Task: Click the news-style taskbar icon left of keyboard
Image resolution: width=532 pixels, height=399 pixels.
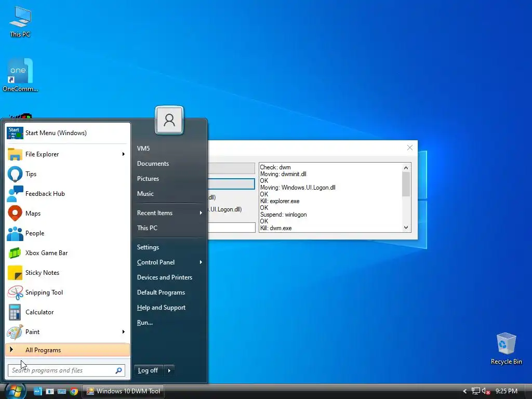Action: pyautogui.click(x=50, y=391)
